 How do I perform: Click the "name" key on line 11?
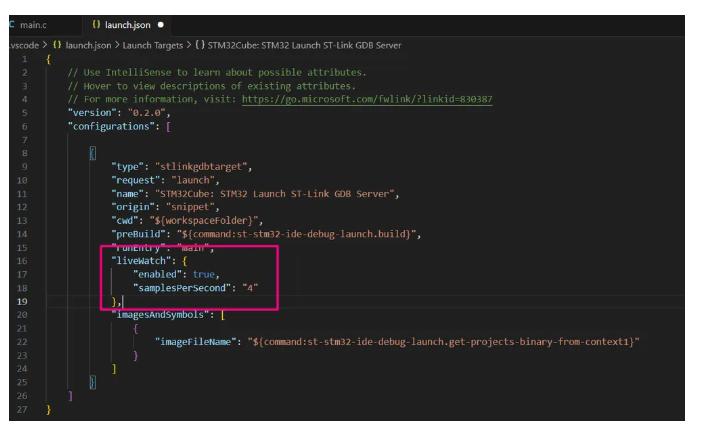coord(127,194)
